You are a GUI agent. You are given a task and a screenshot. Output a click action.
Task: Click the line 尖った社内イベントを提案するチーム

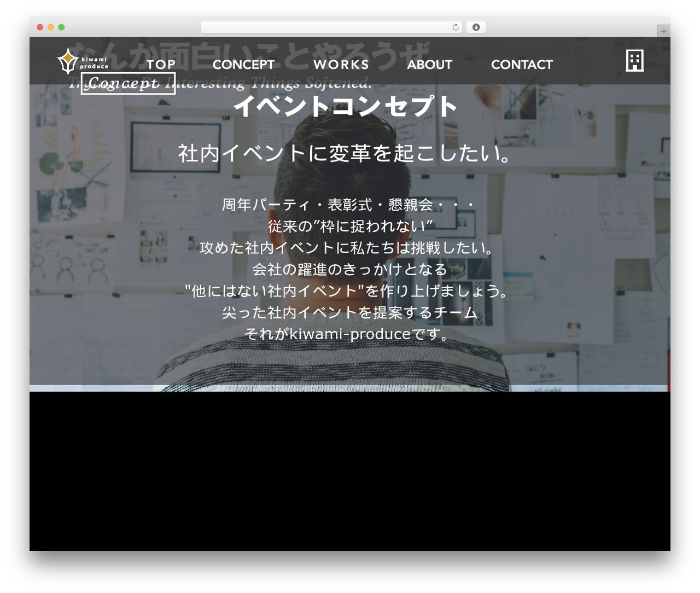(x=350, y=312)
